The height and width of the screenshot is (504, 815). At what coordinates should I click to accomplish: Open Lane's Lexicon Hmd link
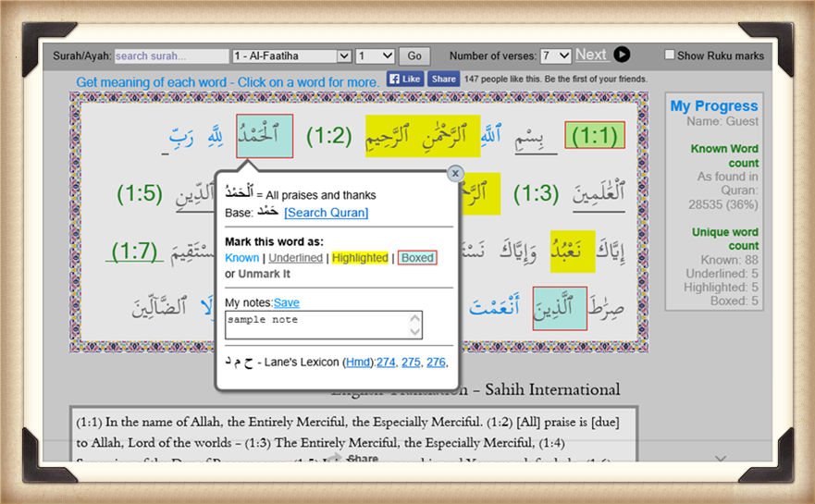coord(358,363)
